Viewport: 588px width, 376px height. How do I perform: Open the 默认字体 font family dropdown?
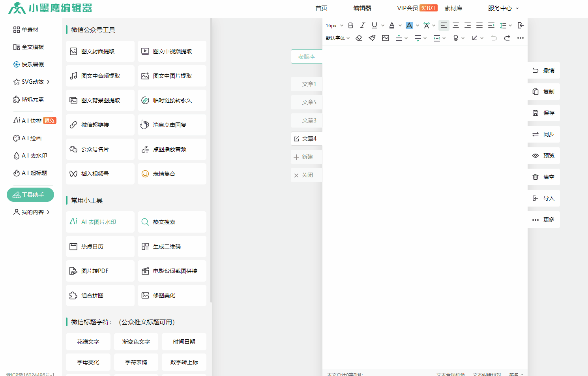(x=338, y=38)
